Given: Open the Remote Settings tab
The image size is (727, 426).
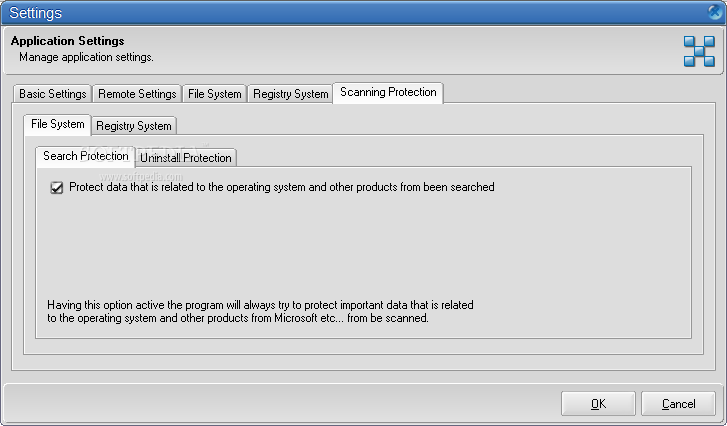Looking at the screenshot, I should click(x=137, y=94).
